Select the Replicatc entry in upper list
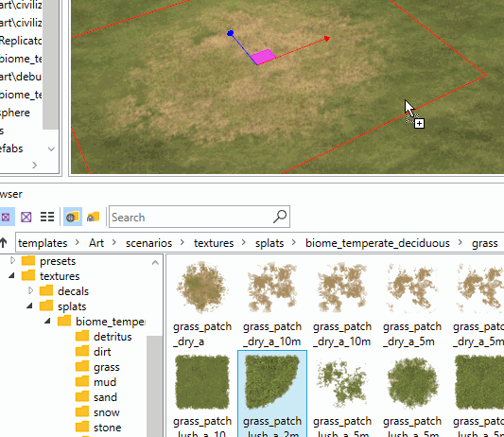 tap(21, 41)
